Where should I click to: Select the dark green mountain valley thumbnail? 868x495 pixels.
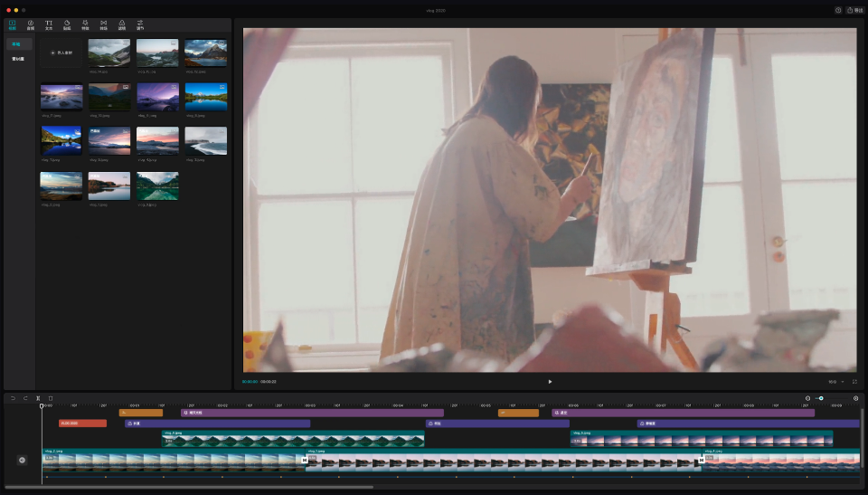click(109, 97)
